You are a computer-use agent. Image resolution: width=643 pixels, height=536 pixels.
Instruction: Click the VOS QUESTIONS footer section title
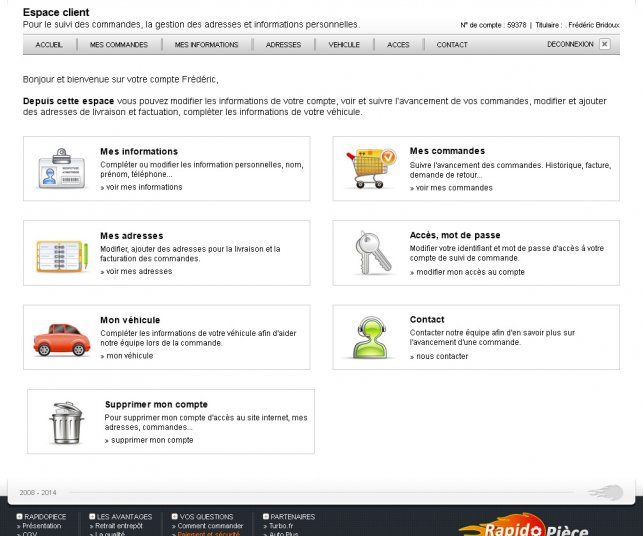206,517
